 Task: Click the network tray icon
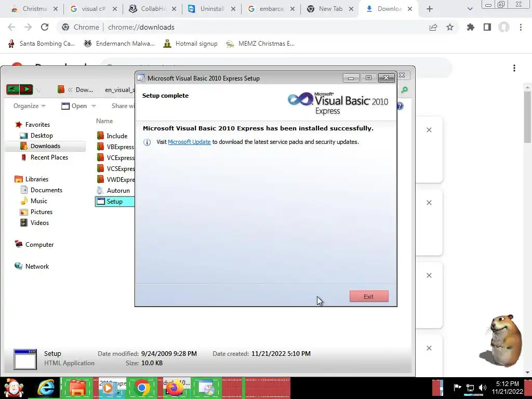pos(470,388)
